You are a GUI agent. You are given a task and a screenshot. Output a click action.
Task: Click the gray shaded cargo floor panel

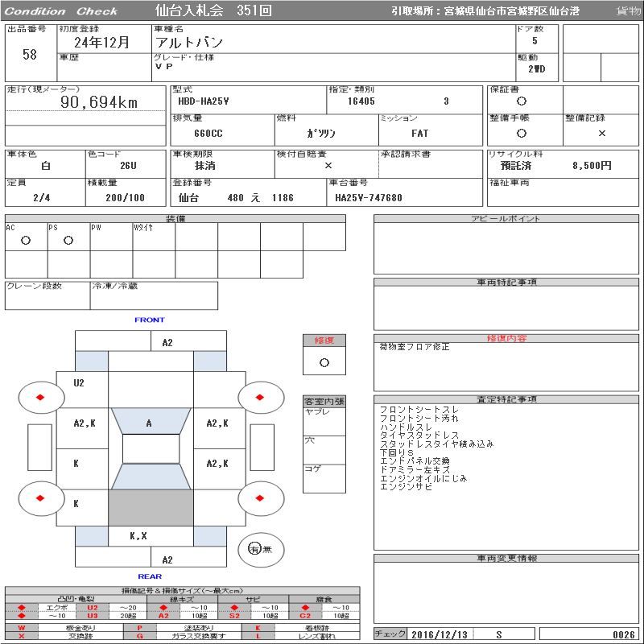[151, 508]
